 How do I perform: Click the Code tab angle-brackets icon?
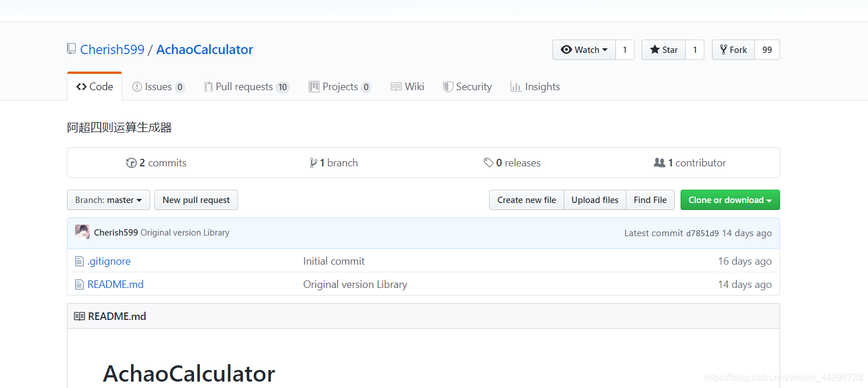82,87
